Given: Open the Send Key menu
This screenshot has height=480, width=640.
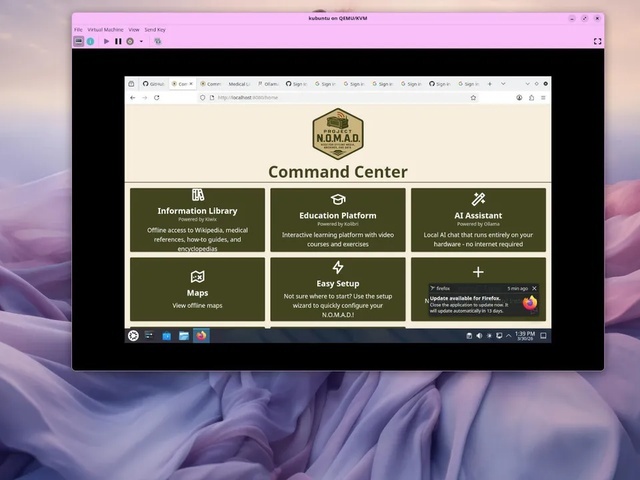Looking at the screenshot, I should tap(155, 30).
